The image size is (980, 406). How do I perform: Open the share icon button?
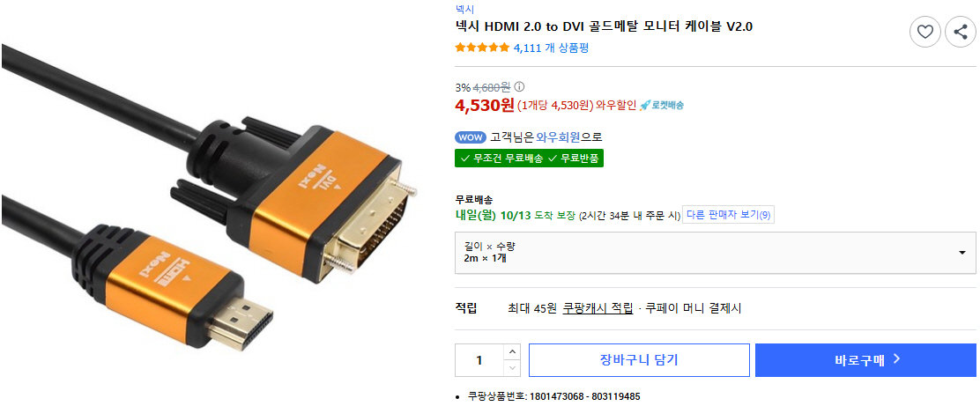[961, 32]
